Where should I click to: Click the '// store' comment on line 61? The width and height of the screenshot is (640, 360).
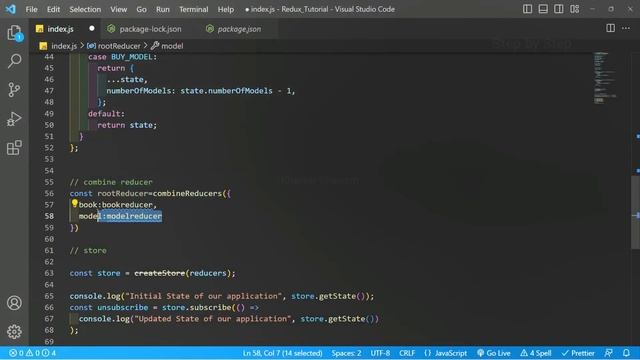88,250
